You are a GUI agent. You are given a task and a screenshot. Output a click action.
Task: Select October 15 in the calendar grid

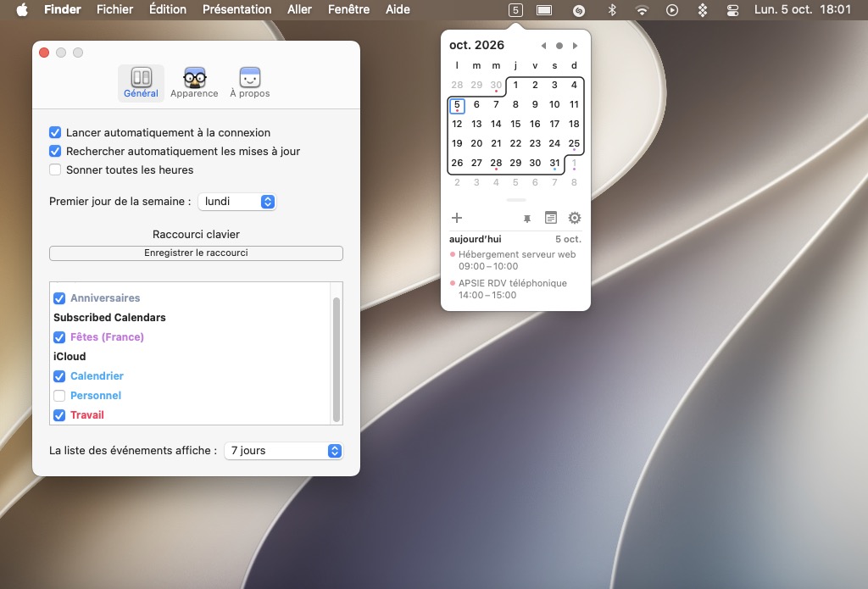(x=515, y=124)
